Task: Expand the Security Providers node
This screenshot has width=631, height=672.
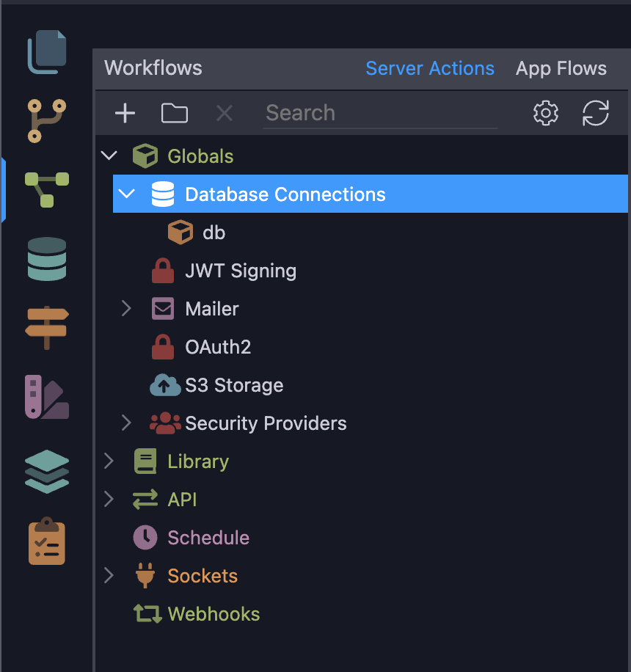Action: tap(126, 423)
